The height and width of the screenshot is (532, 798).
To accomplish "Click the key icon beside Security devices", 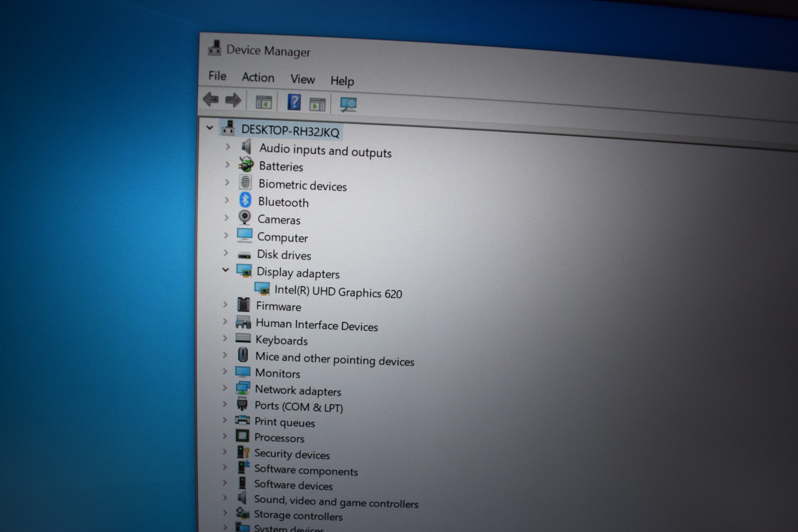I will (x=243, y=452).
